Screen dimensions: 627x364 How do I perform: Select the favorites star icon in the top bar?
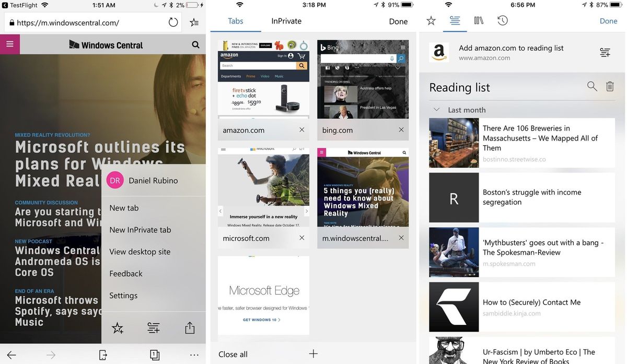click(431, 20)
